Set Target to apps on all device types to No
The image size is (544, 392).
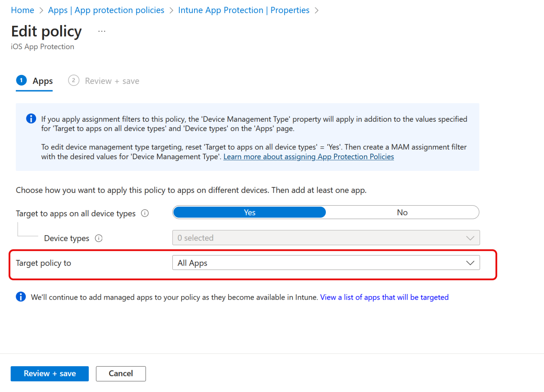click(x=402, y=212)
